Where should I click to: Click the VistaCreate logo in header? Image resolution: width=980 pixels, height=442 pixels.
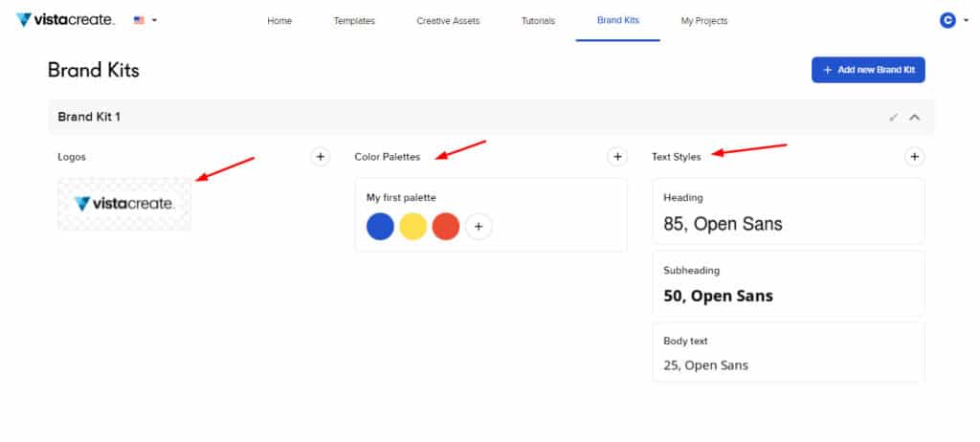[65, 20]
